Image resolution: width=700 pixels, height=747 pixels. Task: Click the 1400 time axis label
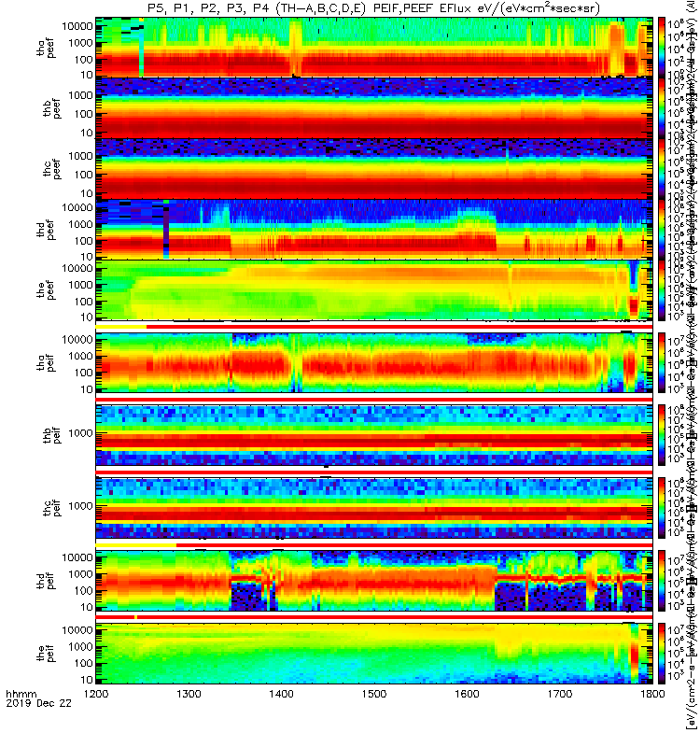(282, 694)
